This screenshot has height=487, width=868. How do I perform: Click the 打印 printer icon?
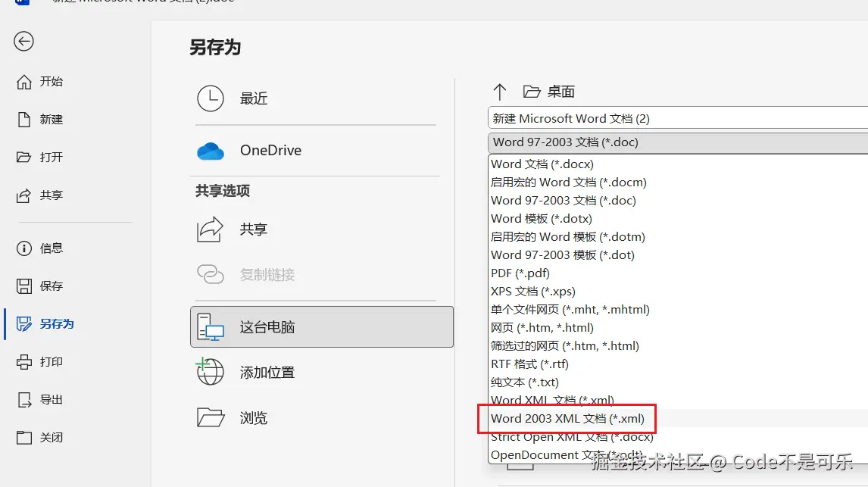click(x=23, y=362)
